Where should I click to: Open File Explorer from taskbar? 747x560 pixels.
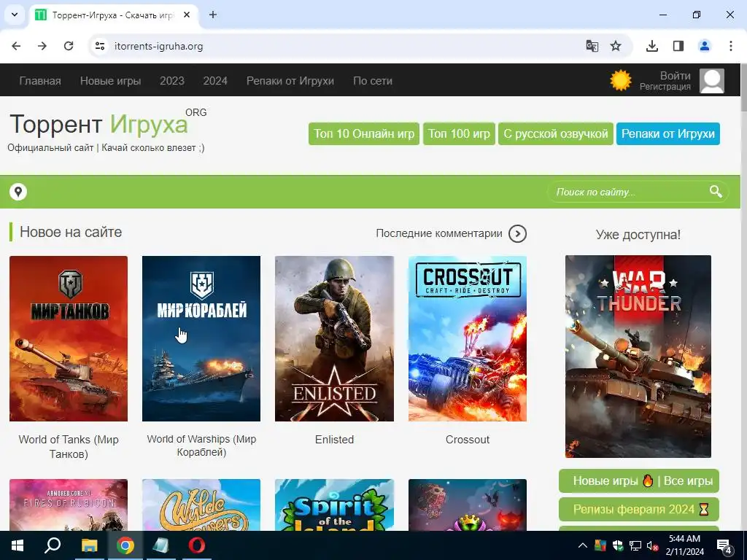point(89,545)
